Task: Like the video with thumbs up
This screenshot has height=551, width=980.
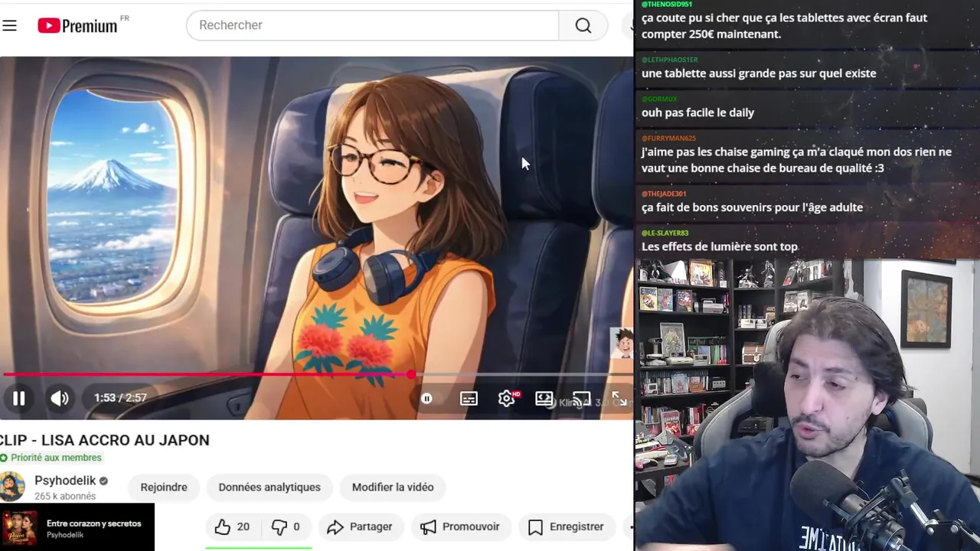Action: (x=232, y=527)
